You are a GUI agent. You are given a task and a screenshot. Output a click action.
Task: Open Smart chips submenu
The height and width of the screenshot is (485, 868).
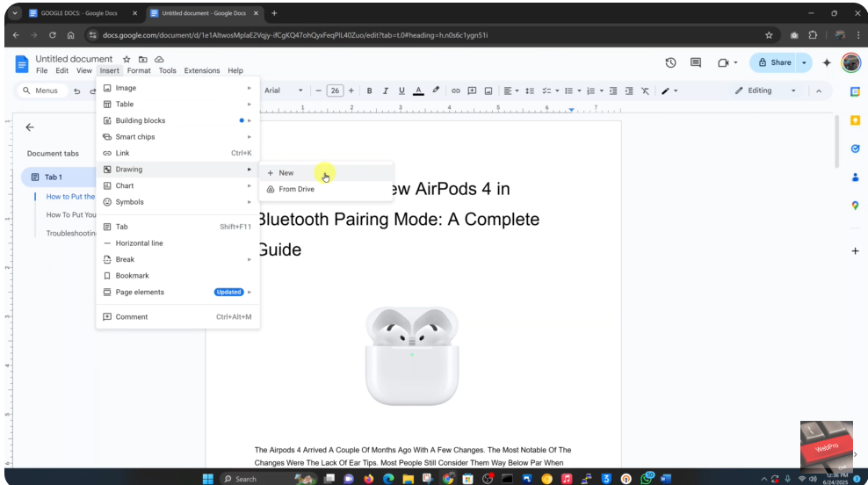pyautogui.click(x=177, y=137)
